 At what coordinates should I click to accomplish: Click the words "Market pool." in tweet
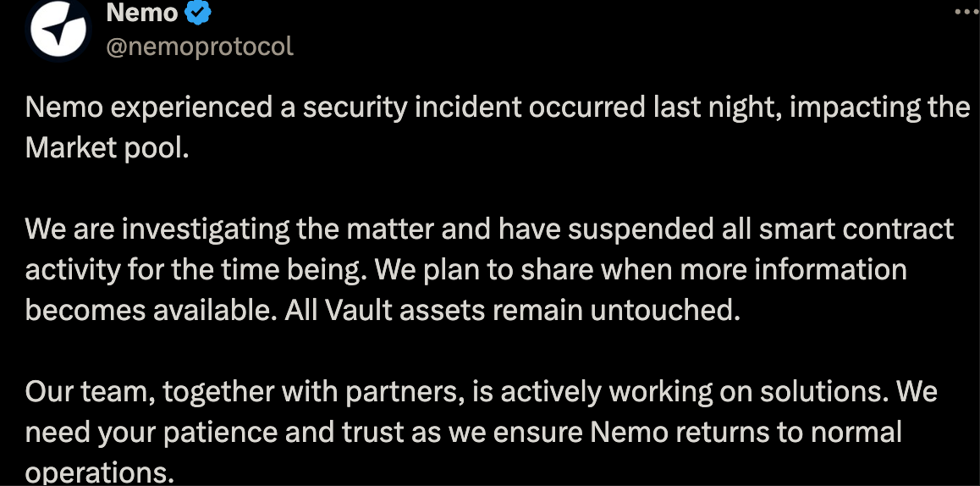pyautogui.click(x=107, y=147)
